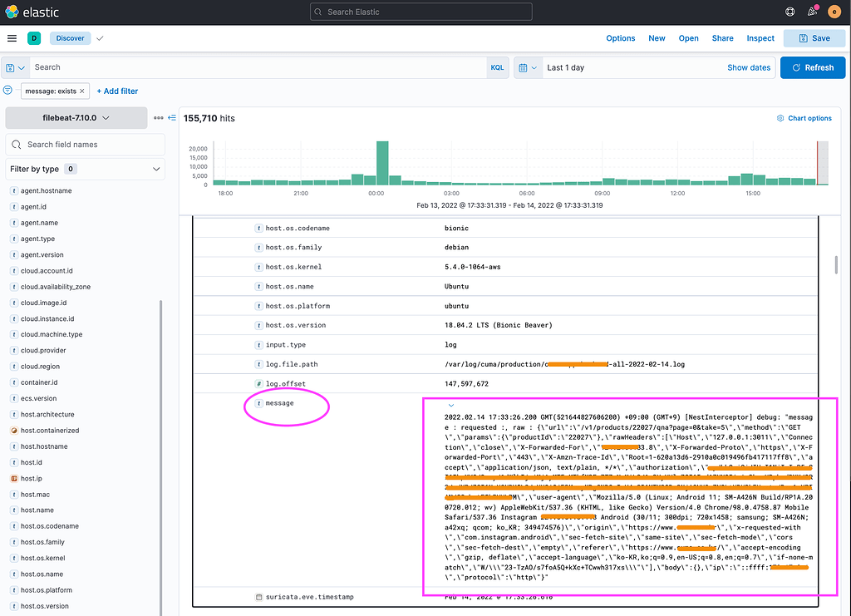851x616 pixels.
Task: Toggle the KQL query language button
Action: click(497, 67)
